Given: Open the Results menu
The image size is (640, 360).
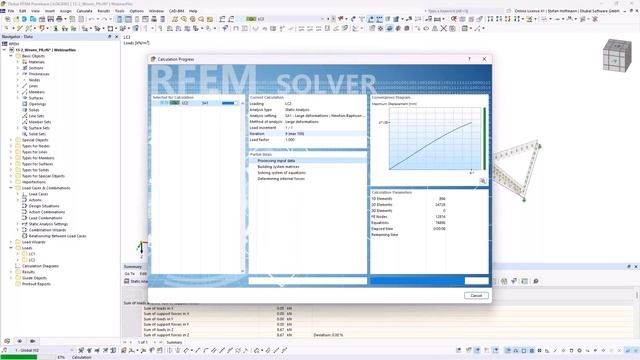Looking at the screenshot, I should coord(104,11).
